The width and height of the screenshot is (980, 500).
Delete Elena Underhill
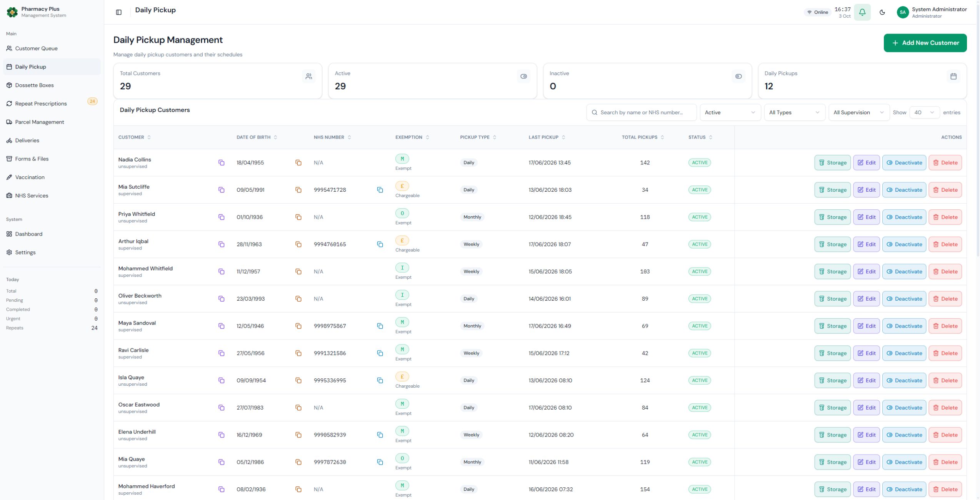945,435
